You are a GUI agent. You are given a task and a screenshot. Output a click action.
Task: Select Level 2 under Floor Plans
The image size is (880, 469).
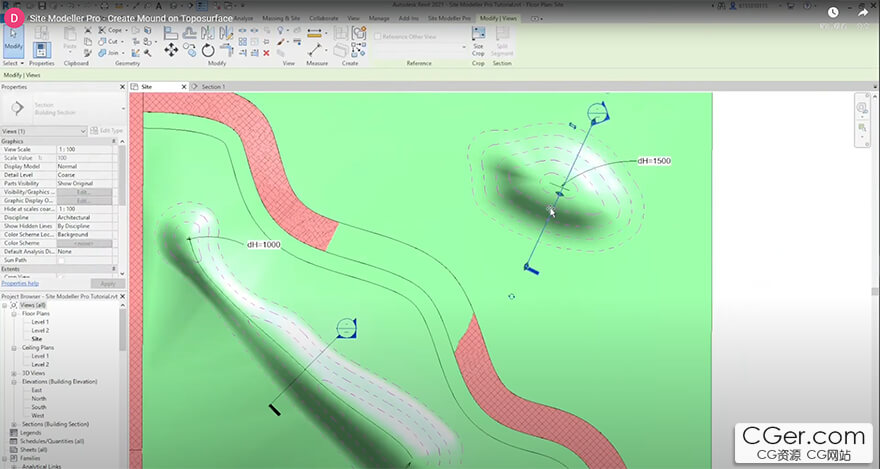tap(40, 331)
